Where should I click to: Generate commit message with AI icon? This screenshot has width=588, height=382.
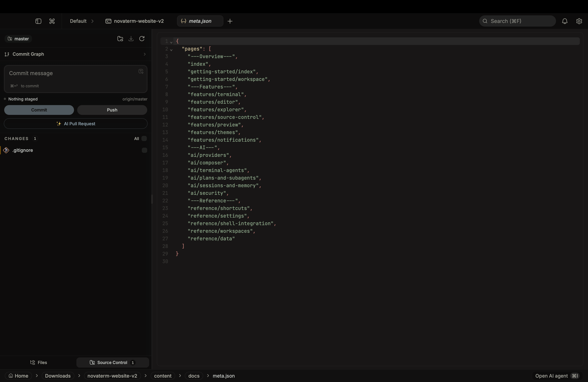coord(141,72)
